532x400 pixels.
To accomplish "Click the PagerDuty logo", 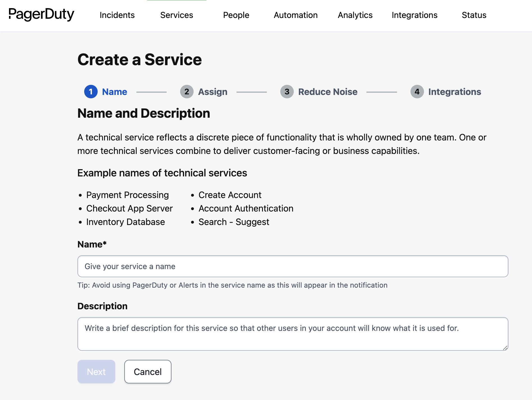I will 41,15.
